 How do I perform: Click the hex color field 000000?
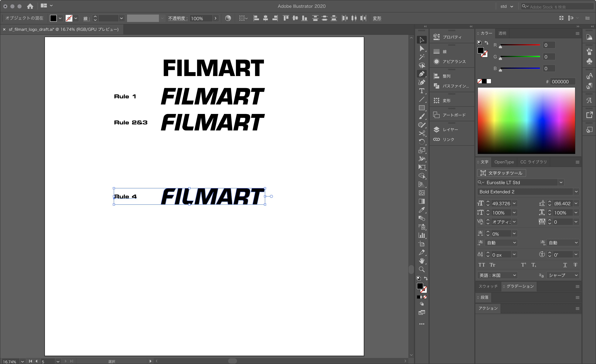point(562,82)
